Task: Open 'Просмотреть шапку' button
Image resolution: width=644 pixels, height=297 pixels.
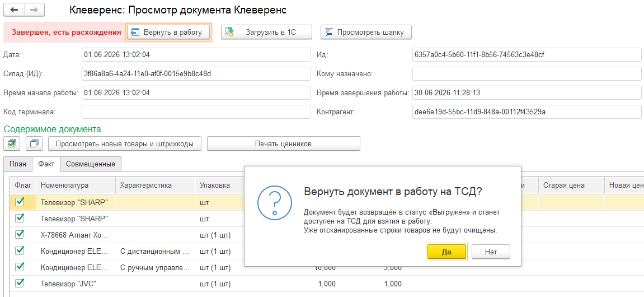Action: pyautogui.click(x=366, y=32)
